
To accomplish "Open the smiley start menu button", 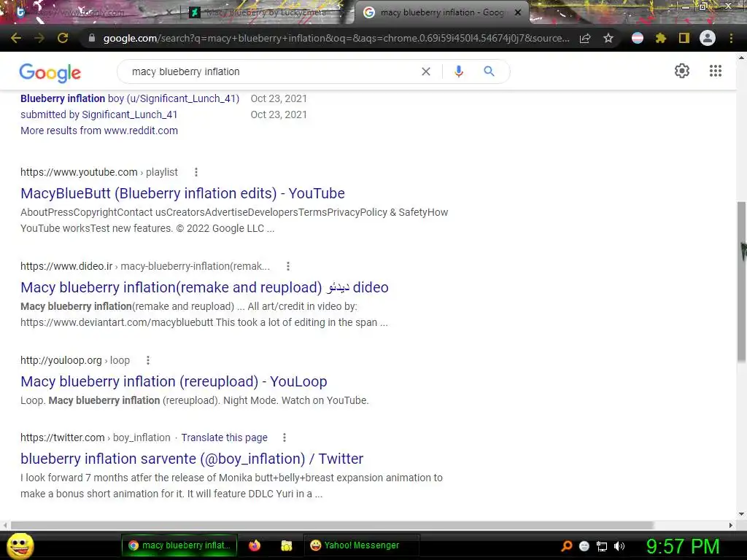I will 20,545.
